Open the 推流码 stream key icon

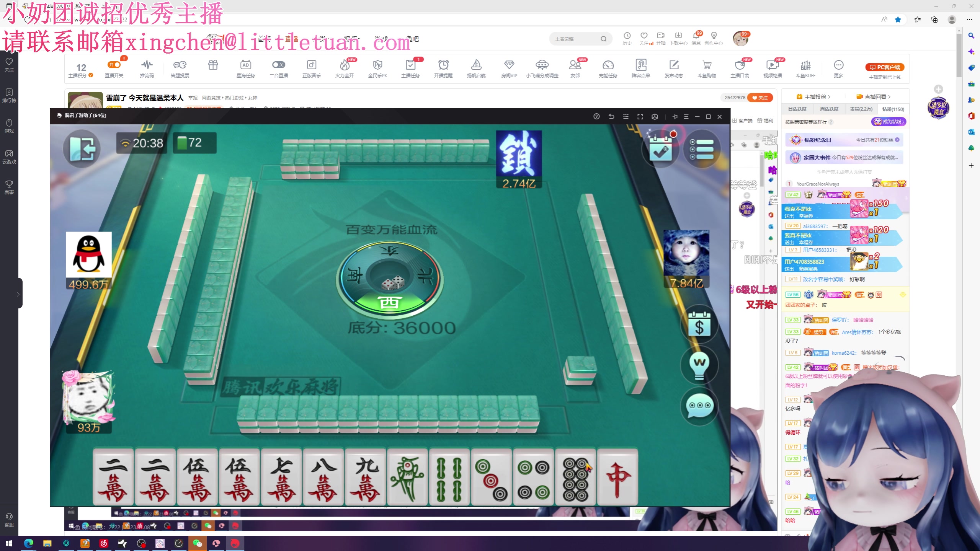147,65
